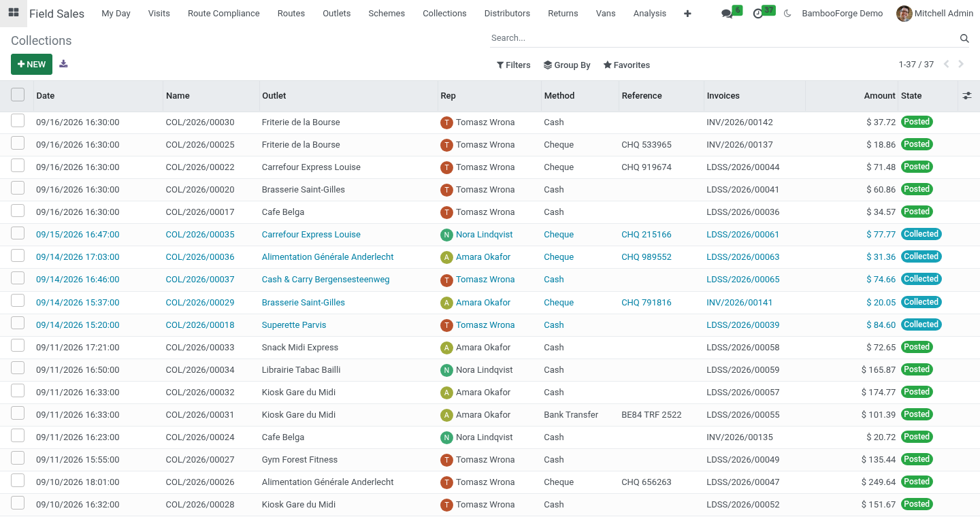Click the plus icon in the menu bar
The image size is (980, 517).
(687, 14)
